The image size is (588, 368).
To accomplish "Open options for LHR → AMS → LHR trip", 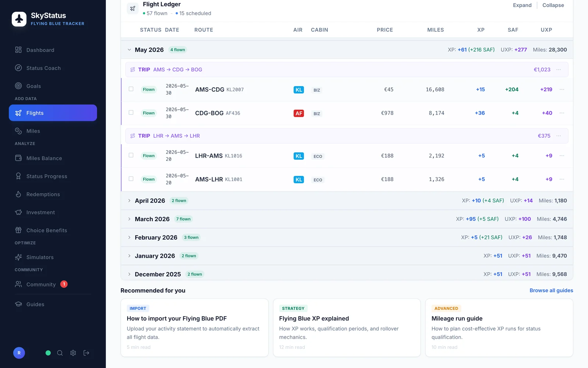I will click(x=559, y=136).
